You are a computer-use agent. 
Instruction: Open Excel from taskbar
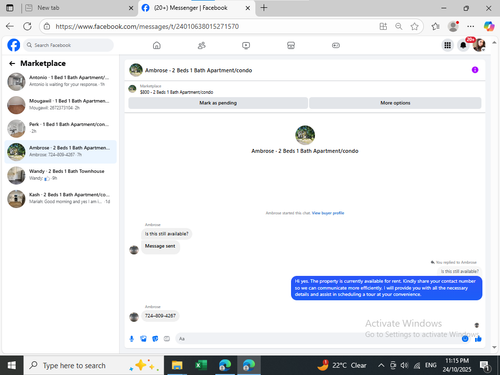201,365
